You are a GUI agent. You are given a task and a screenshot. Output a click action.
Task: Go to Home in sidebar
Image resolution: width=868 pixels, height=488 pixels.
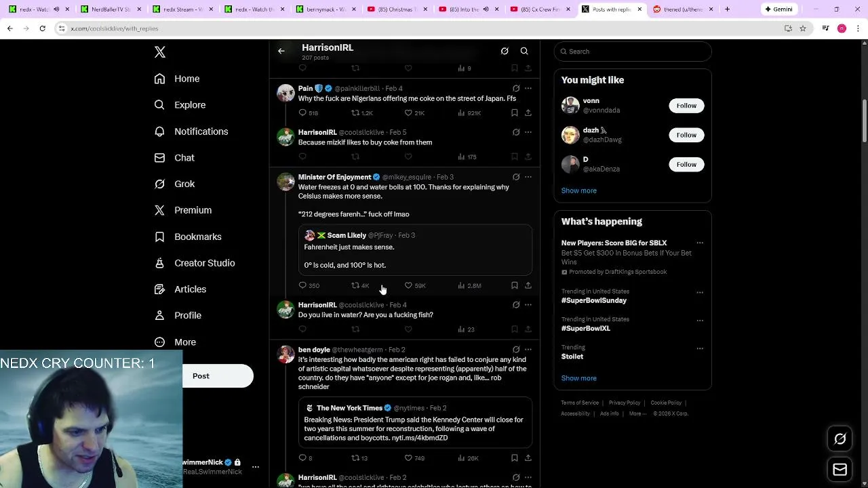177,79
